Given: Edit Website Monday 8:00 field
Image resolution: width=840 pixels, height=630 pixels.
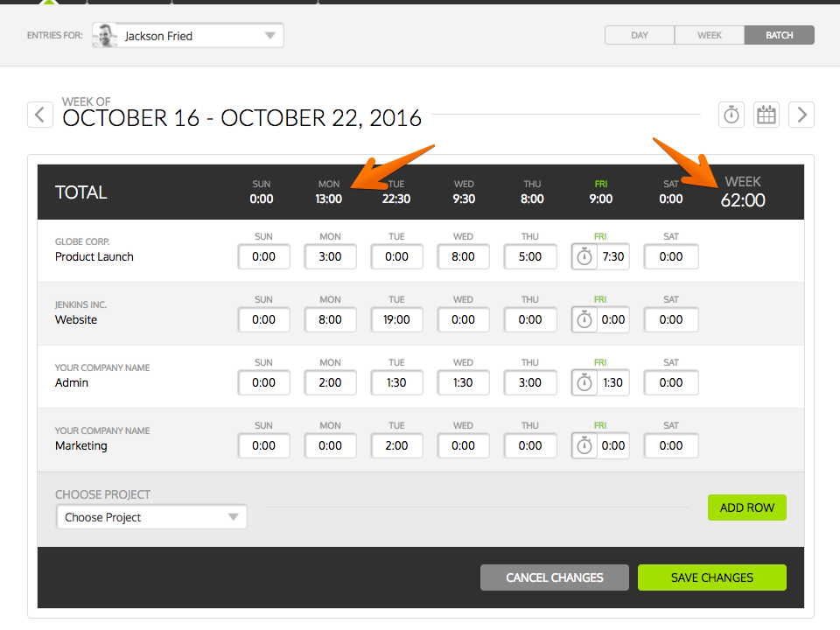Looking at the screenshot, I should click(331, 320).
